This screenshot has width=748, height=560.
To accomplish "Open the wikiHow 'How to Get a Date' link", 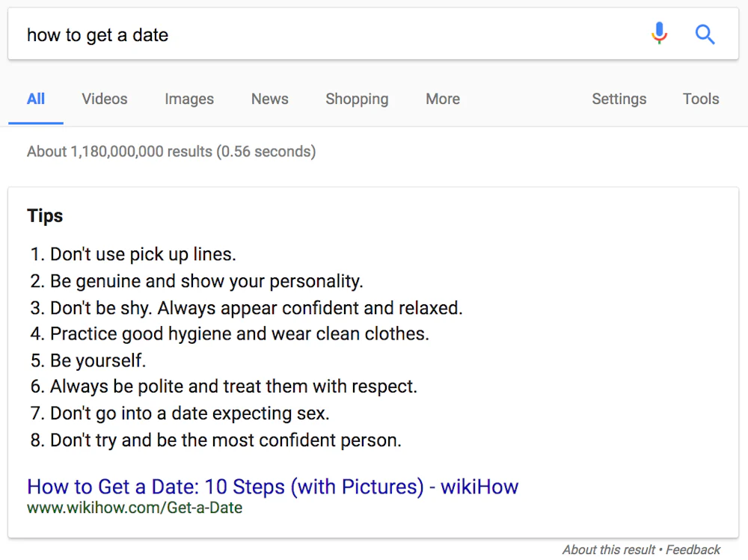I will coord(272,487).
